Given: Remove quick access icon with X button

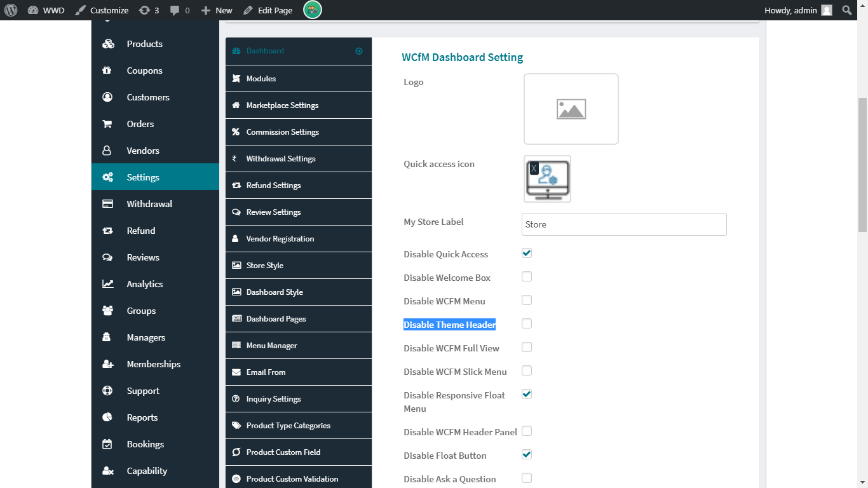Looking at the screenshot, I should point(534,169).
